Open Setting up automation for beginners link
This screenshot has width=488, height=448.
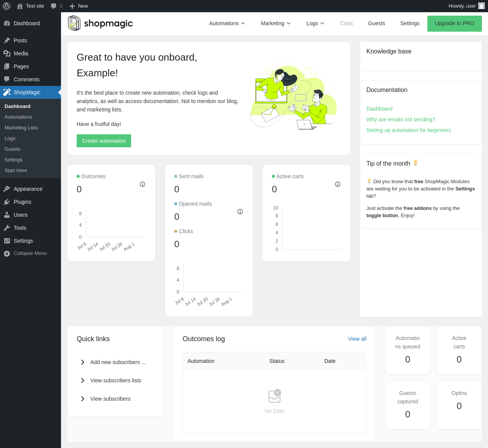[x=409, y=130]
